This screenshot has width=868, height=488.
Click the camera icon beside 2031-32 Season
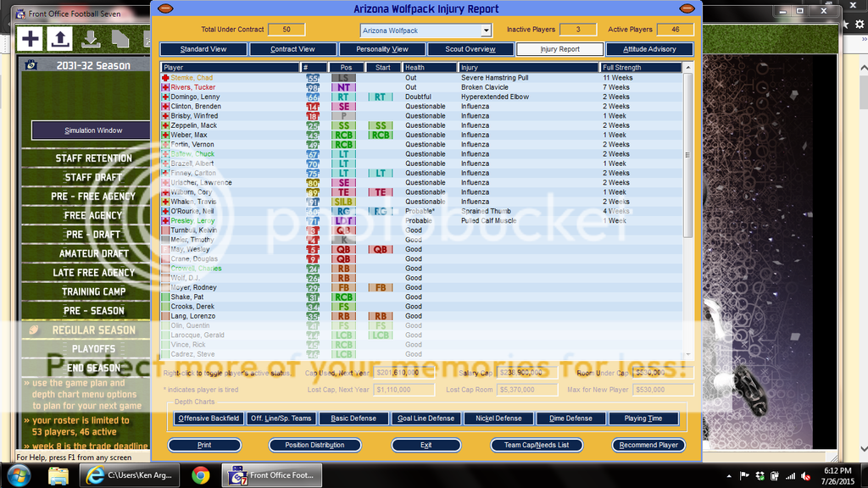(x=31, y=65)
